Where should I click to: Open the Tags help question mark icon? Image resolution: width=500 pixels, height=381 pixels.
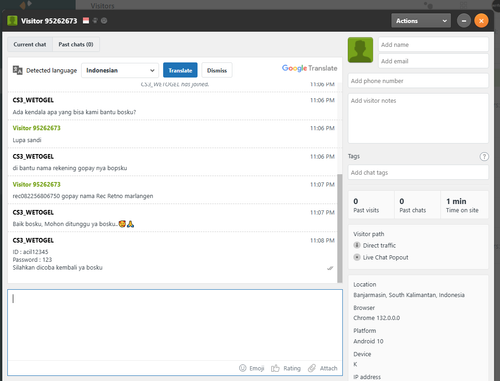pos(484,156)
